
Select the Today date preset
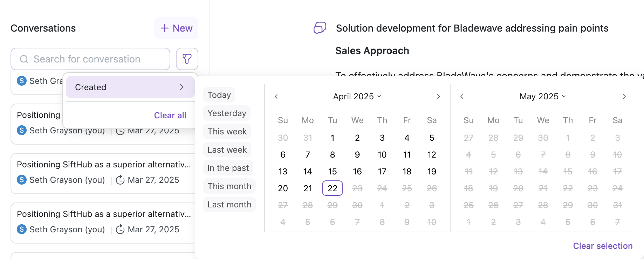coord(219,95)
